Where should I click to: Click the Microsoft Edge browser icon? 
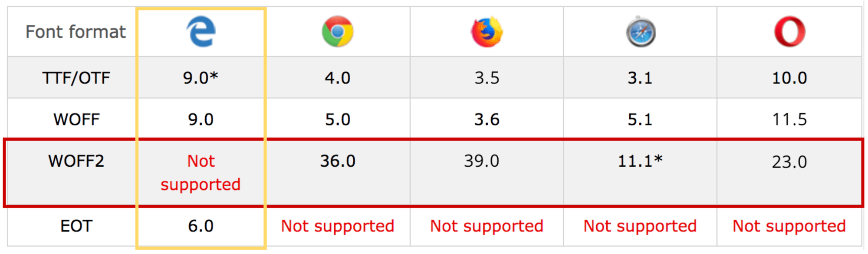point(201,32)
